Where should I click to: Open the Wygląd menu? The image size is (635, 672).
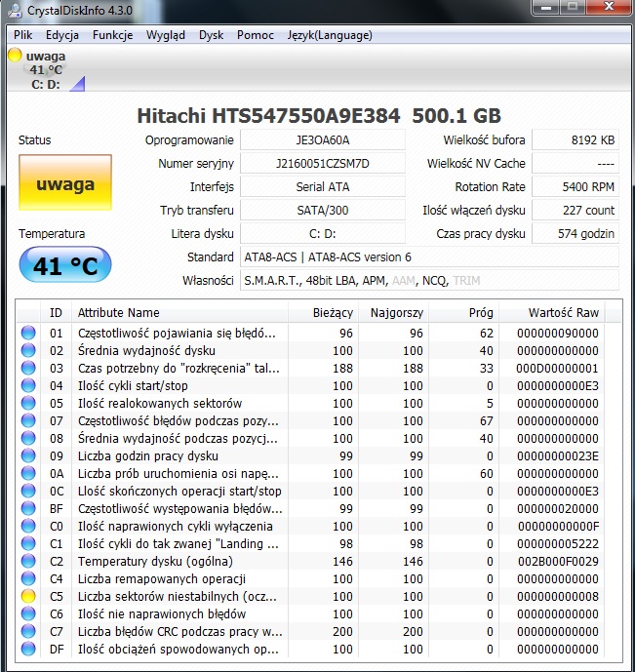click(x=166, y=35)
